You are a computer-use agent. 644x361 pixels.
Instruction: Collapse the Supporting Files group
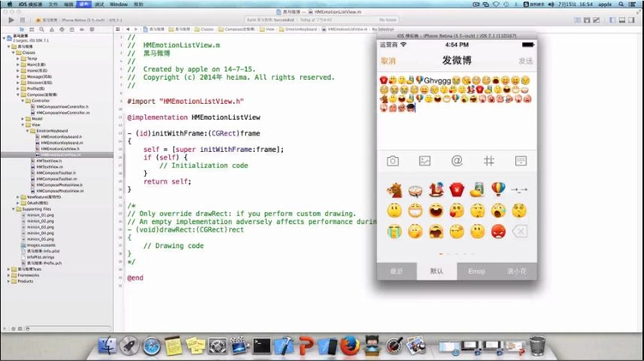[13, 209]
